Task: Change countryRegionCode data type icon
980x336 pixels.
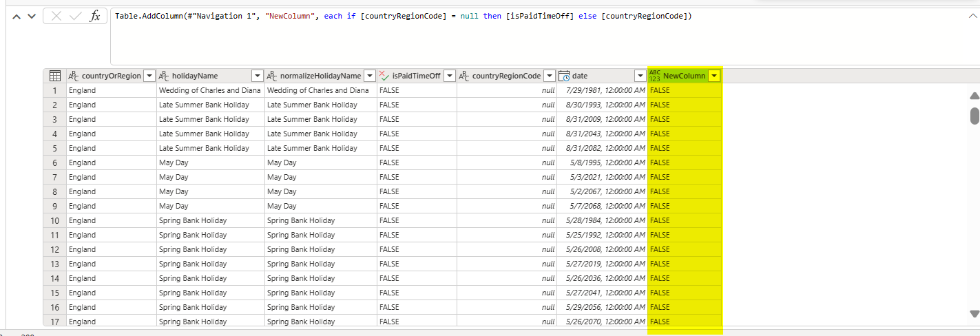Action: (x=464, y=76)
